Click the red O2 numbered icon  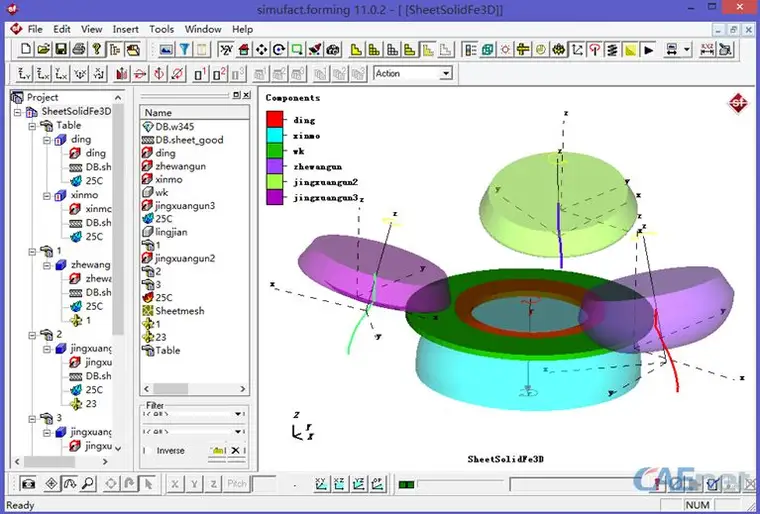(x=219, y=74)
